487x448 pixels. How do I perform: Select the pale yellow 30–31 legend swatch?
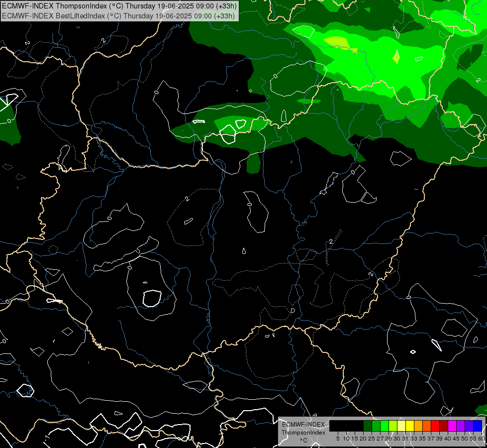pos(401,426)
